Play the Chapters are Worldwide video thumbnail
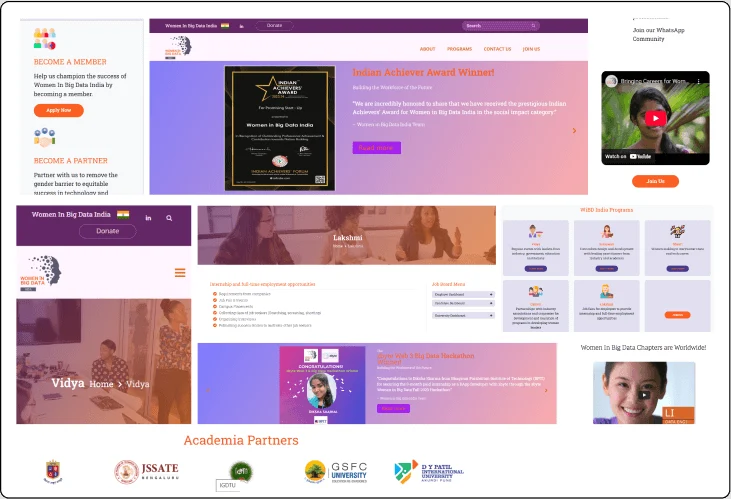This screenshot has width=731, height=499. click(644, 395)
